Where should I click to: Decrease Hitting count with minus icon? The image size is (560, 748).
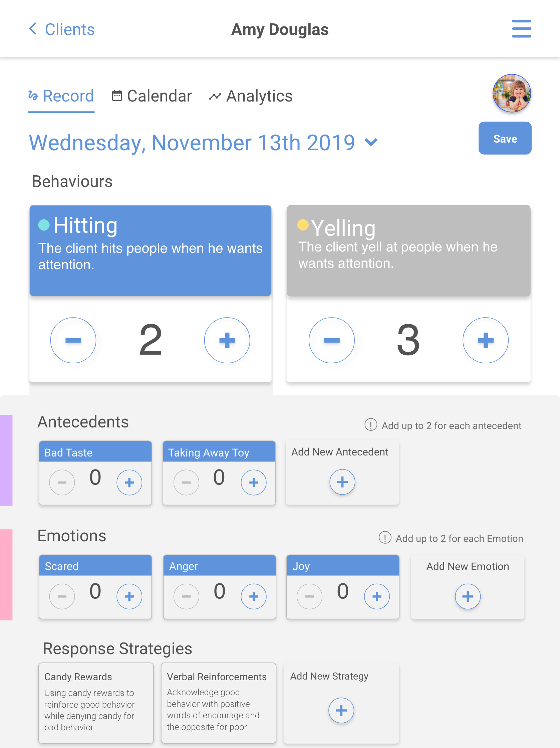pyautogui.click(x=73, y=340)
